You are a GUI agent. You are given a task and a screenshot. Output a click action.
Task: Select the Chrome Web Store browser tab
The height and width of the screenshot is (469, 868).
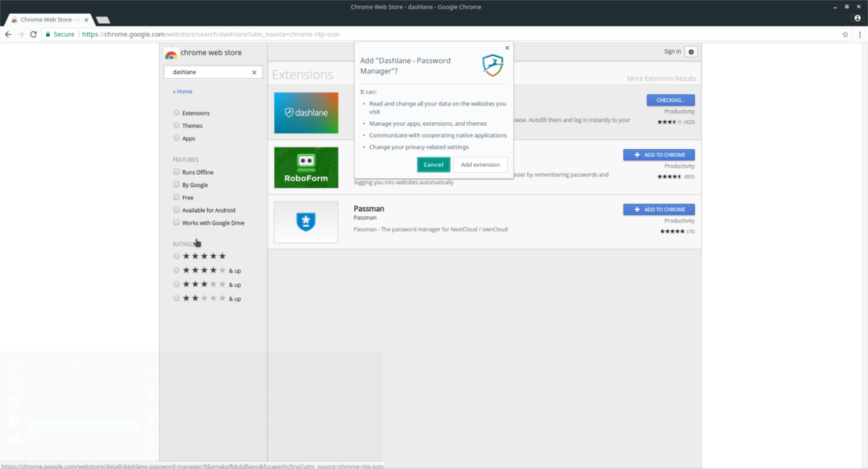click(48, 19)
